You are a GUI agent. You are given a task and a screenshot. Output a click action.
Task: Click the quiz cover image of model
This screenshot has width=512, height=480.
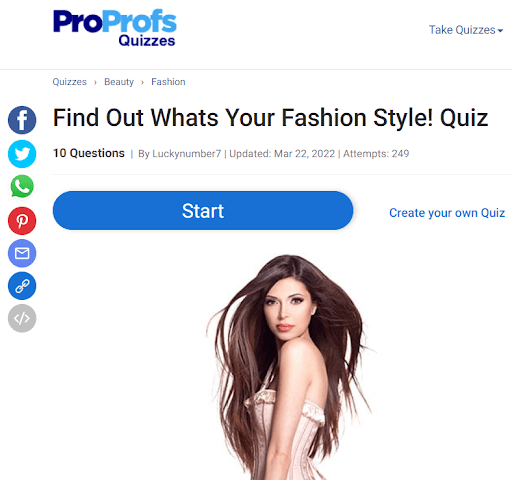pos(289,367)
